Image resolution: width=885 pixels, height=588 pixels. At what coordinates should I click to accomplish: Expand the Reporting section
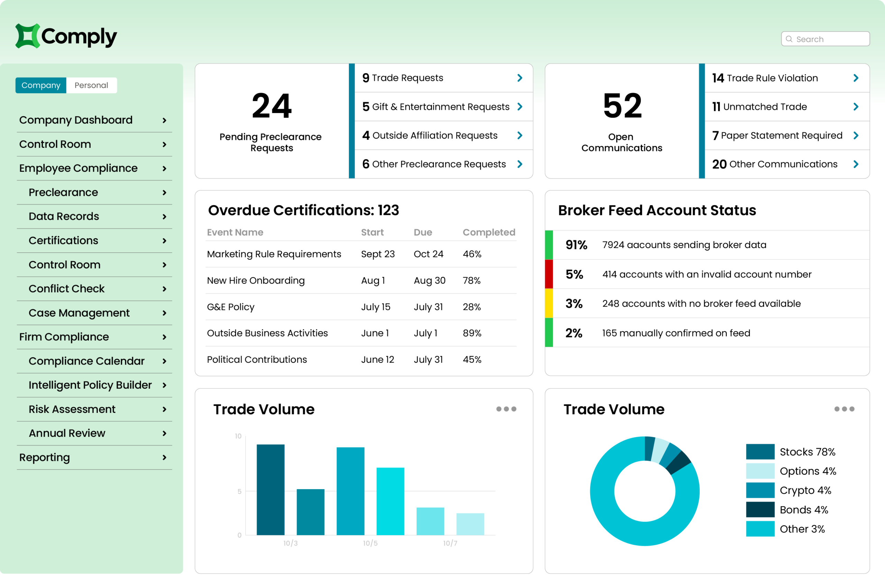pyautogui.click(x=44, y=457)
